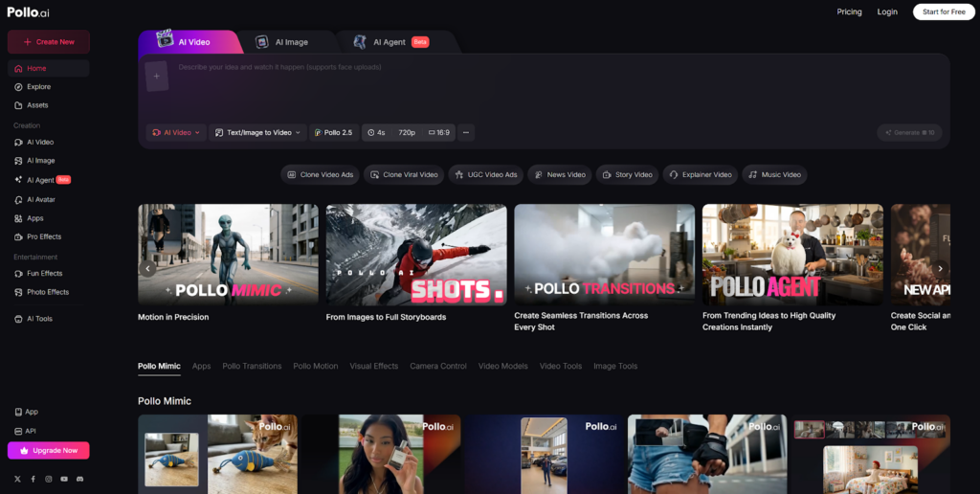This screenshot has width=980, height=494.
Task: Open the Text/Image to Video dropdown
Action: pos(257,133)
